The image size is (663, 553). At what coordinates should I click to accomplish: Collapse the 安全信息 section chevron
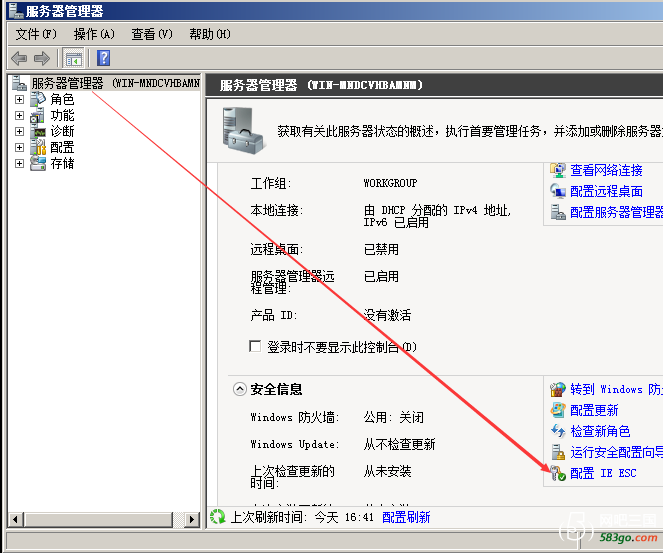(x=240, y=389)
